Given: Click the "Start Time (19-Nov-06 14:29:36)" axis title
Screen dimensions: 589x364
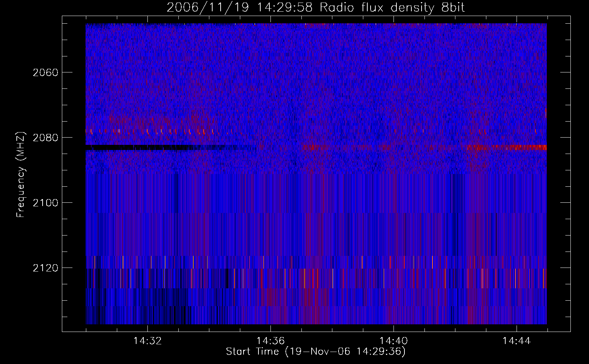Looking at the screenshot, I should [316, 352].
